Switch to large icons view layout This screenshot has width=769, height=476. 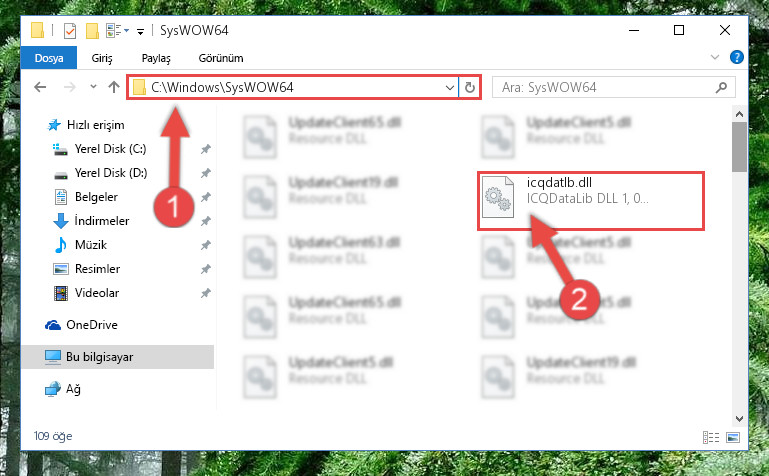tap(733, 437)
